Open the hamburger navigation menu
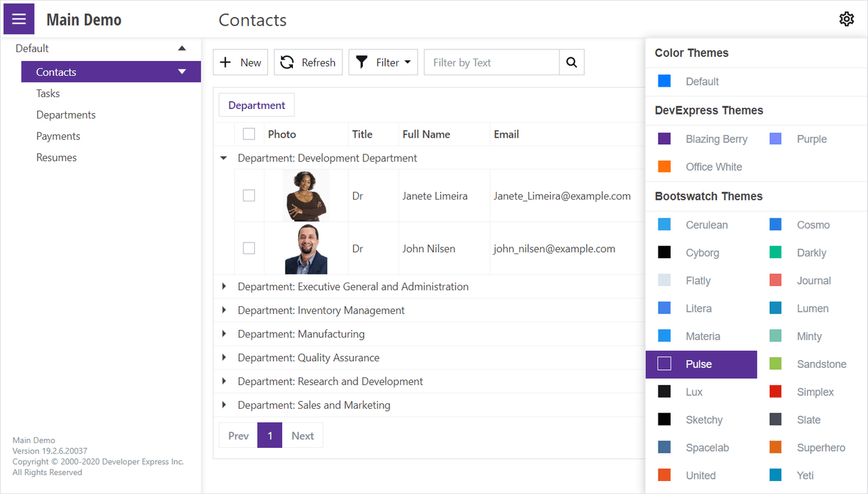The height and width of the screenshot is (494, 868). pos(19,19)
